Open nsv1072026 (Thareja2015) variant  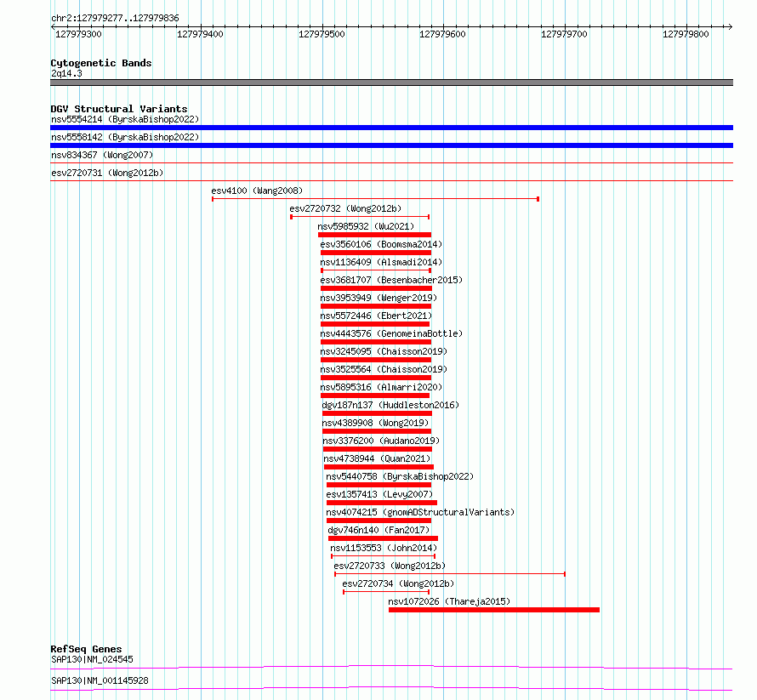tap(449, 601)
